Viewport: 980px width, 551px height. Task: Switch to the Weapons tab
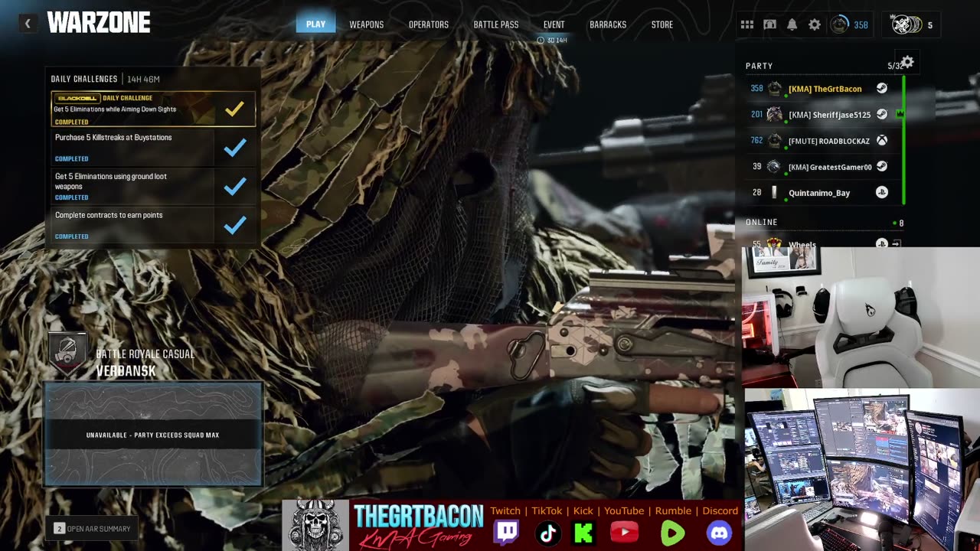pyautogui.click(x=367, y=24)
